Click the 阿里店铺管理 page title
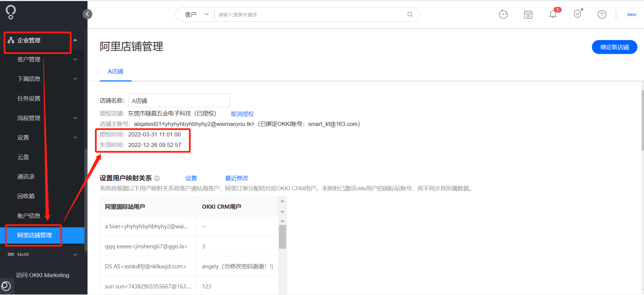 click(131, 46)
